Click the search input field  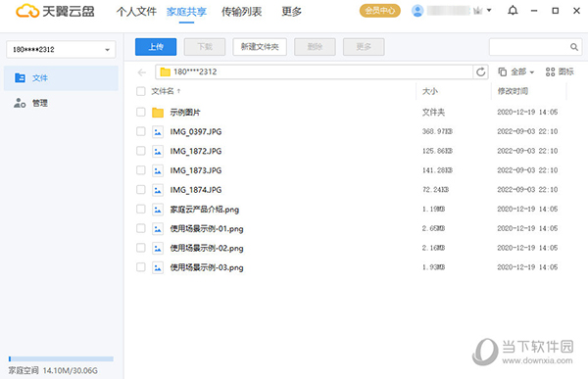pyautogui.click(x=529, y=47)
